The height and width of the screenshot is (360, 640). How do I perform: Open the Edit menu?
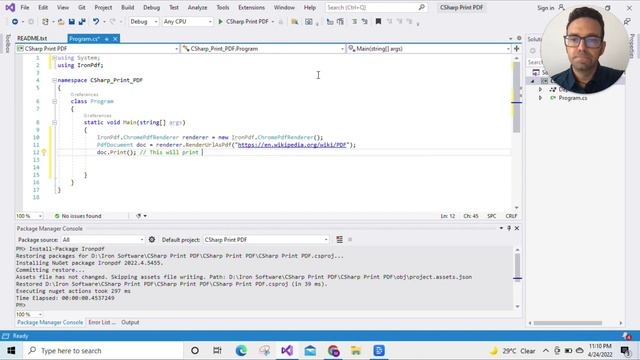[43, 7]
